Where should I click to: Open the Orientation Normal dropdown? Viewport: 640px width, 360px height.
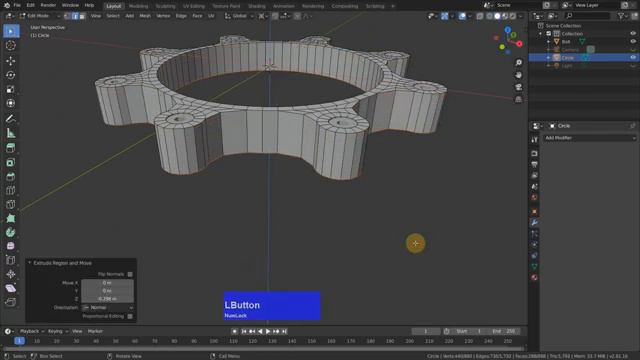108,307
